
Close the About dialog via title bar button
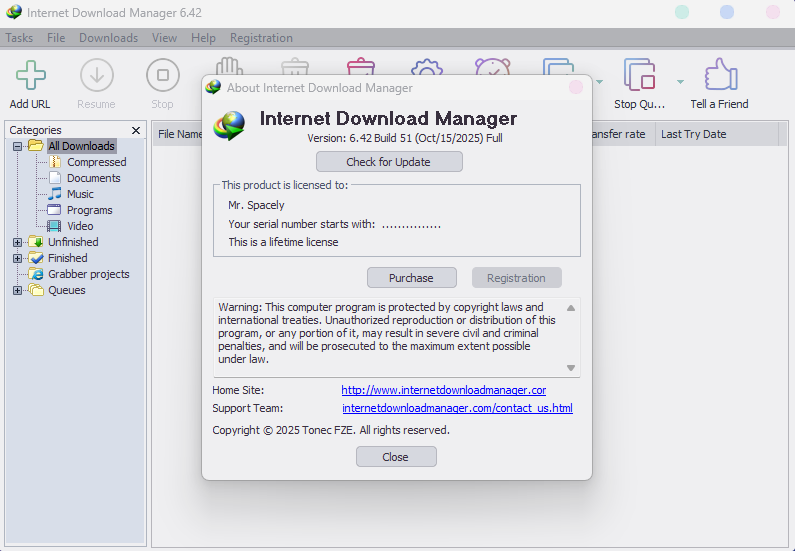575,87
